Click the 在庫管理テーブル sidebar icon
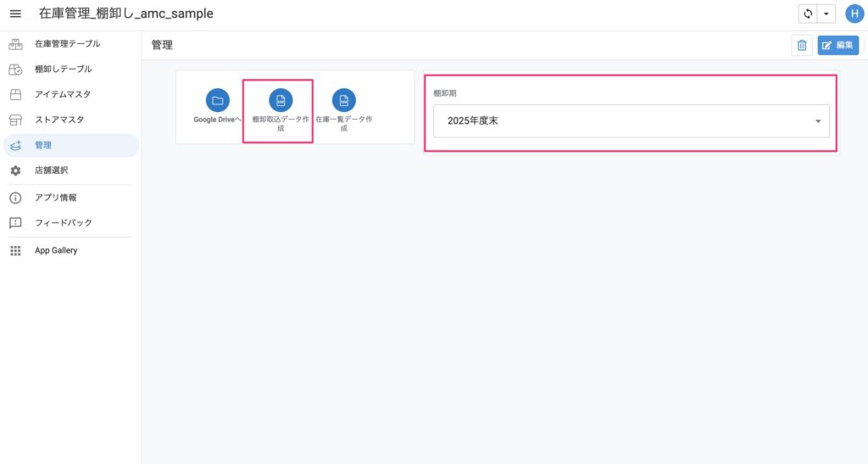868x464 pixels. tap(15, 44)
